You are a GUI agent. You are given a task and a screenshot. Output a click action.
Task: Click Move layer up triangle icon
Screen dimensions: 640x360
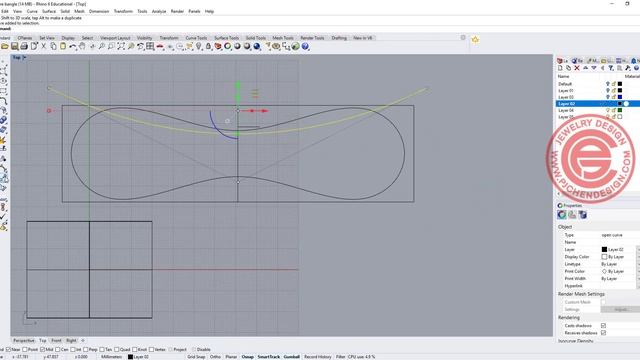585,68
